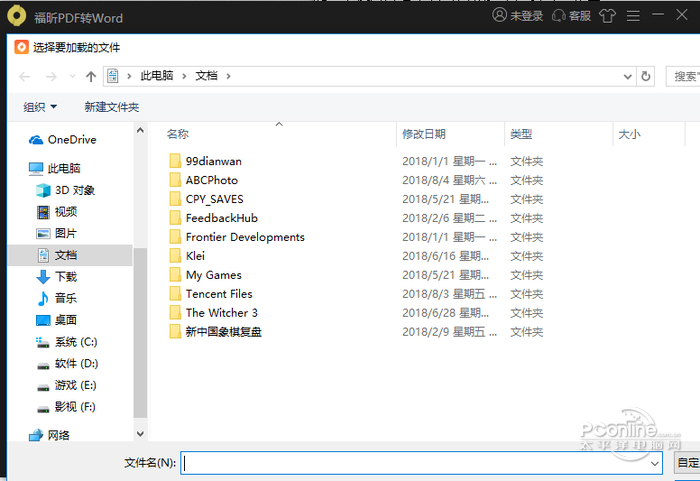Click the search box
700x481 pixels.
click(x=683, y=76)
